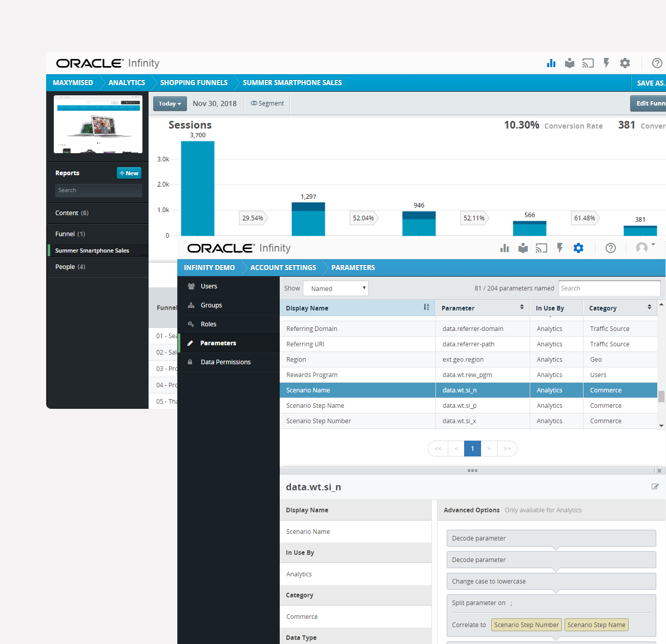Click the Scenario Step Number correlate tag
Image resolution: width=666 pixels, height=644 pixels.
pyautogui.click(x=526, y=625)
